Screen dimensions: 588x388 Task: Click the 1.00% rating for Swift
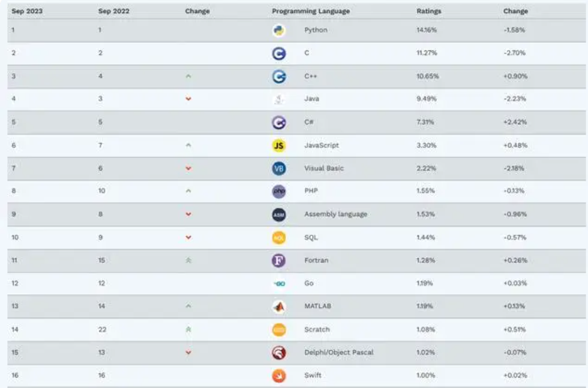(x=425, y=375)
